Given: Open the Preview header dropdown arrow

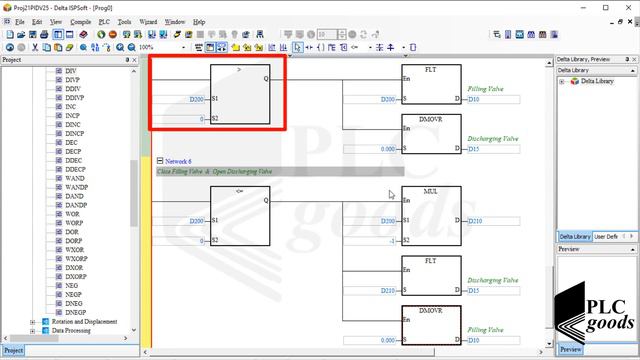Looking at the screenshot, I should pos(632,249).
